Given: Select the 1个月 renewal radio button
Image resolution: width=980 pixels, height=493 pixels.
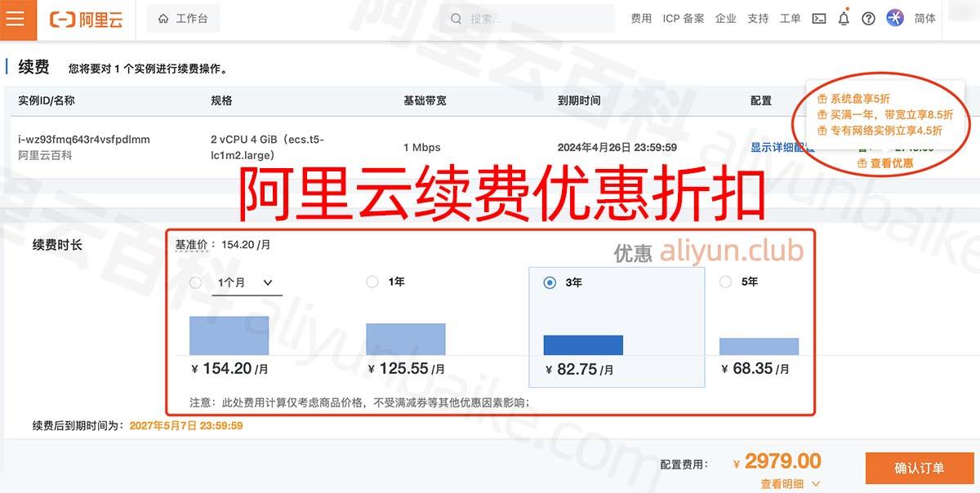Looking at the screenshot, I should pos(195,282).
